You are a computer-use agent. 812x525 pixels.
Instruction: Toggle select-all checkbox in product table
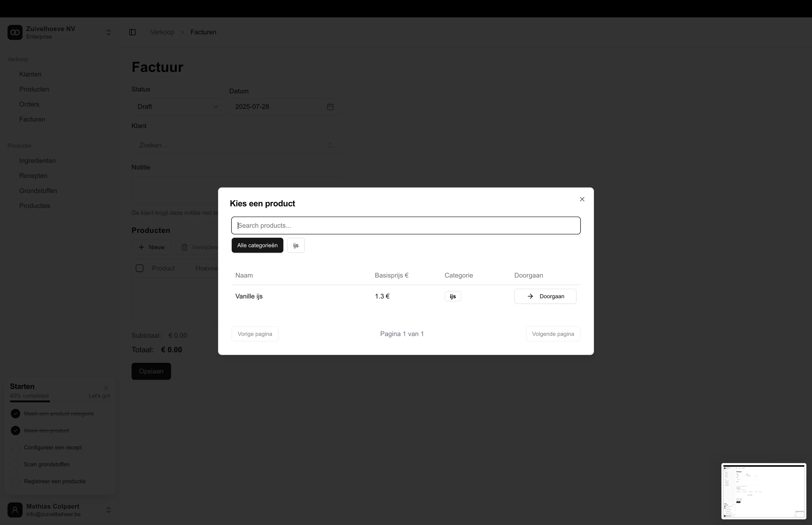(139, 268)
